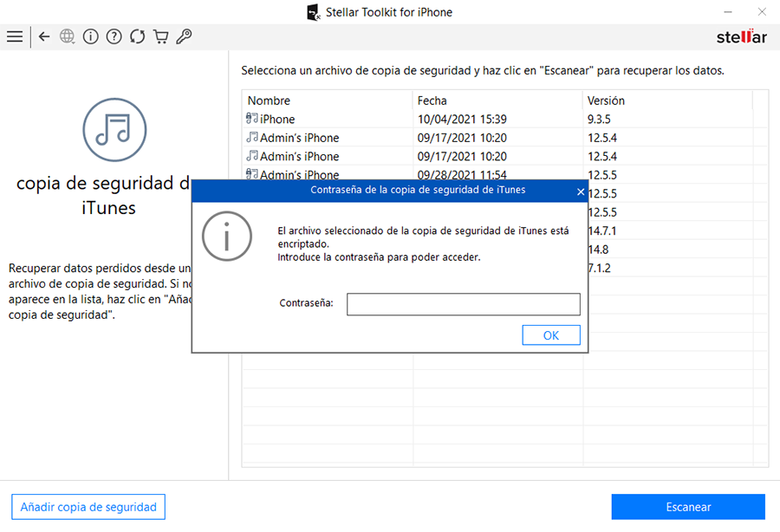
Task: Click the large music note iTunes icon
Action: pyautogui.click(x=114, y=130)
